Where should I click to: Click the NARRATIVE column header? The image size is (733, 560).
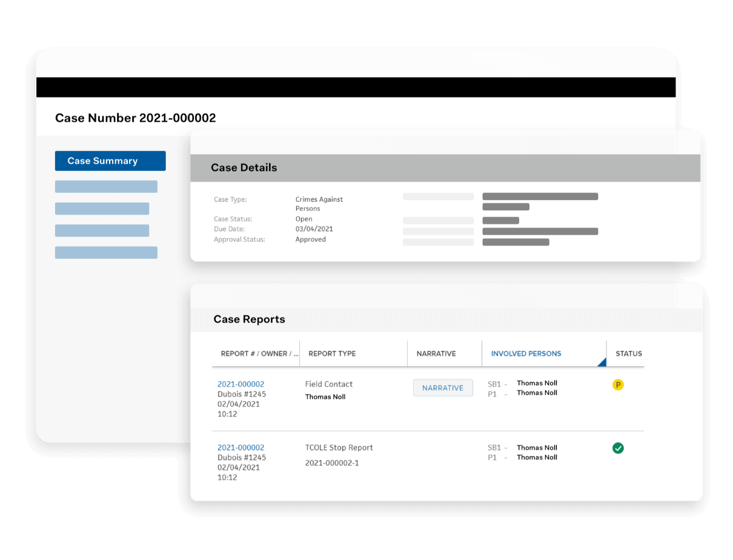437,353
